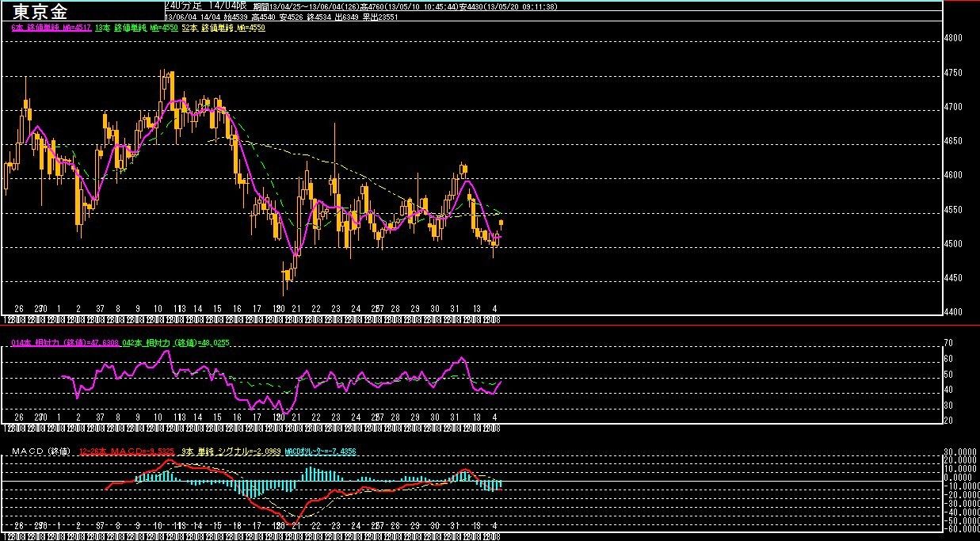980x541 pixels.
Task: Click date 15 on RSI panel axis
Action: (217, 417)
